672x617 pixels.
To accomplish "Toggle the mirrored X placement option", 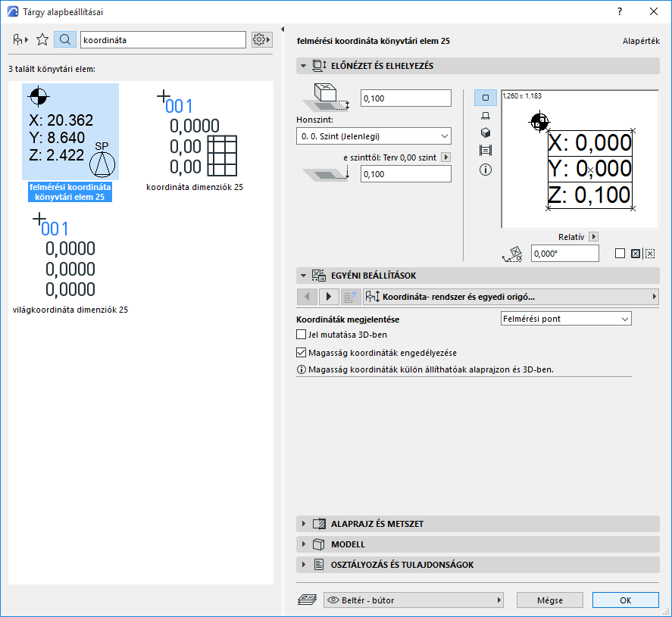I will tap(636, 254).
